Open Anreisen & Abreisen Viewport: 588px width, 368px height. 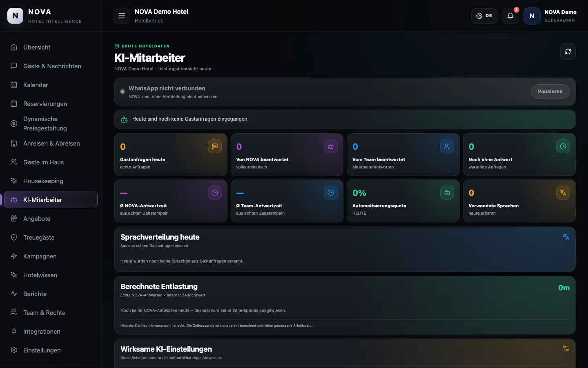tap(51, 144)
